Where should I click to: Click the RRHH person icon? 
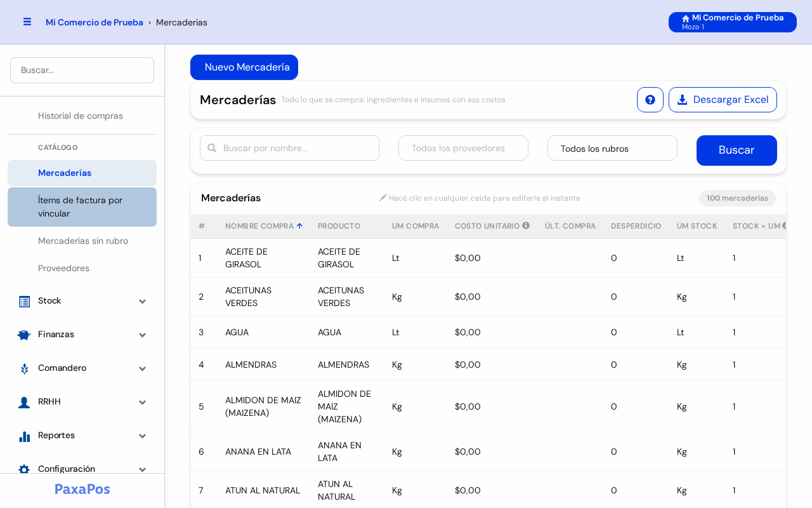[x=24, y=402]
